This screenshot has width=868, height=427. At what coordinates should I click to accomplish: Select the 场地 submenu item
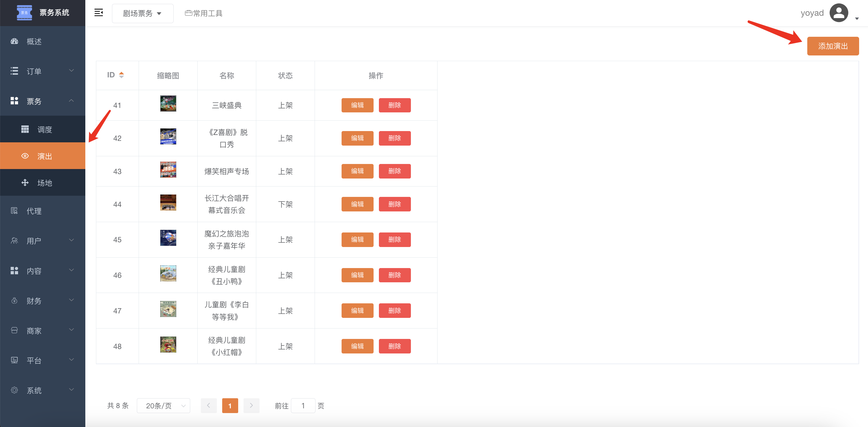tap(42, 183)
